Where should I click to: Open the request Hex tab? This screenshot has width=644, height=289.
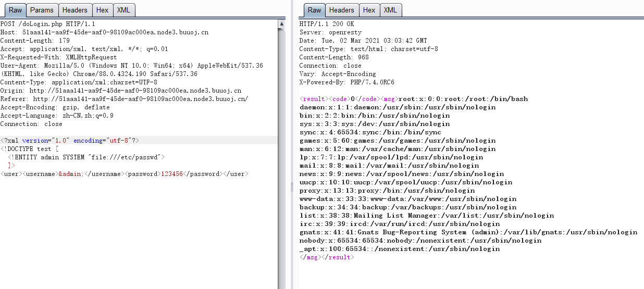(103, 10)
